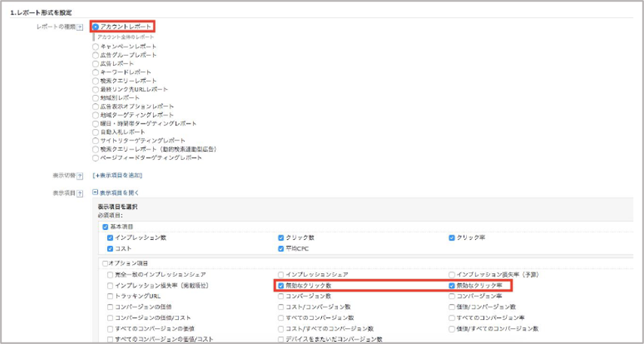Select アカウントレポート radio button
644x344 pixels.
[96, 26]
